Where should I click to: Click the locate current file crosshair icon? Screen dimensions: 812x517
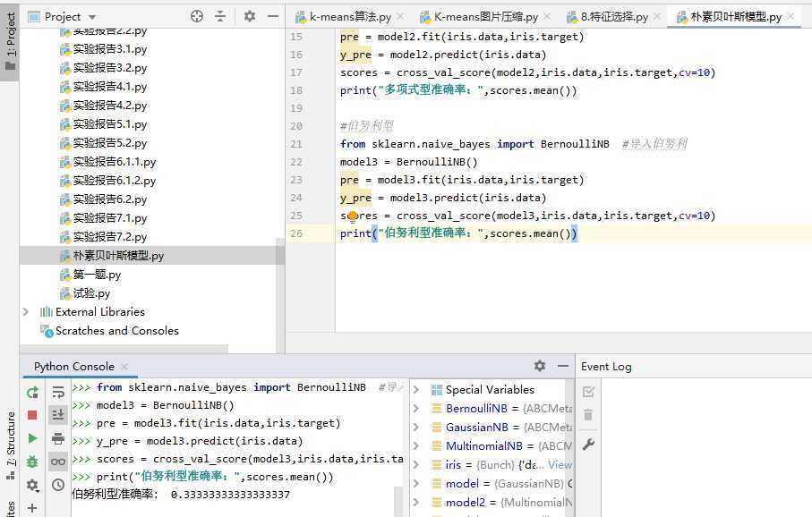pyautogui.click(x=197, y=17)
